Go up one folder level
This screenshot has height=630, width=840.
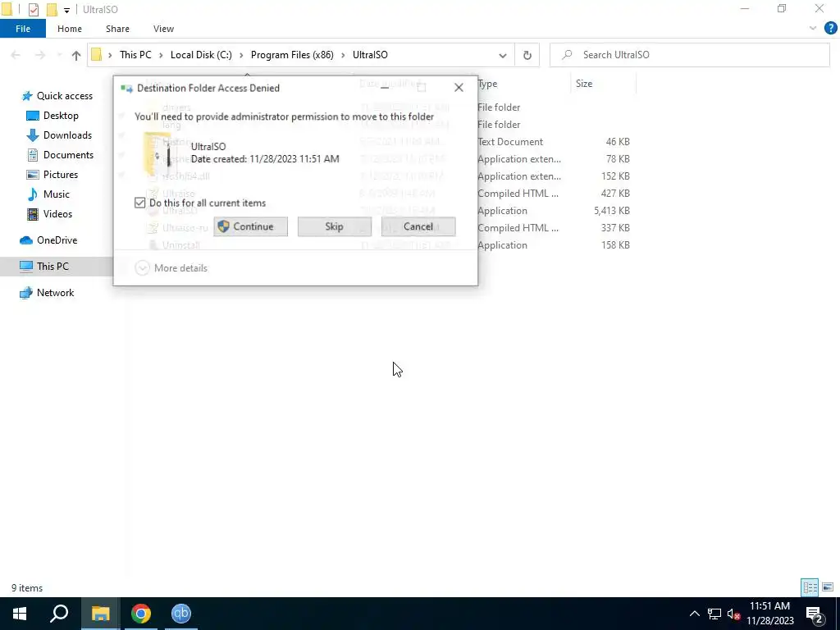click(76, 55)
